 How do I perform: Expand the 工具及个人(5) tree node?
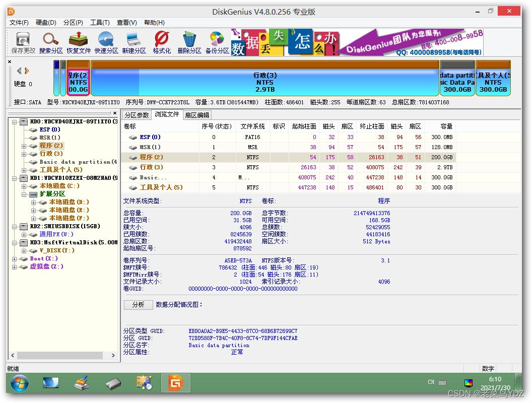coord(24,170)
